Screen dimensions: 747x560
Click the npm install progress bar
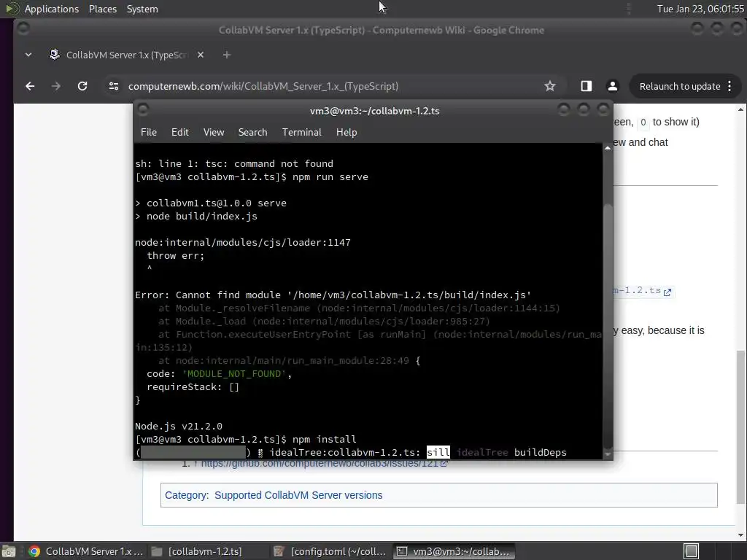click(193, 452)
